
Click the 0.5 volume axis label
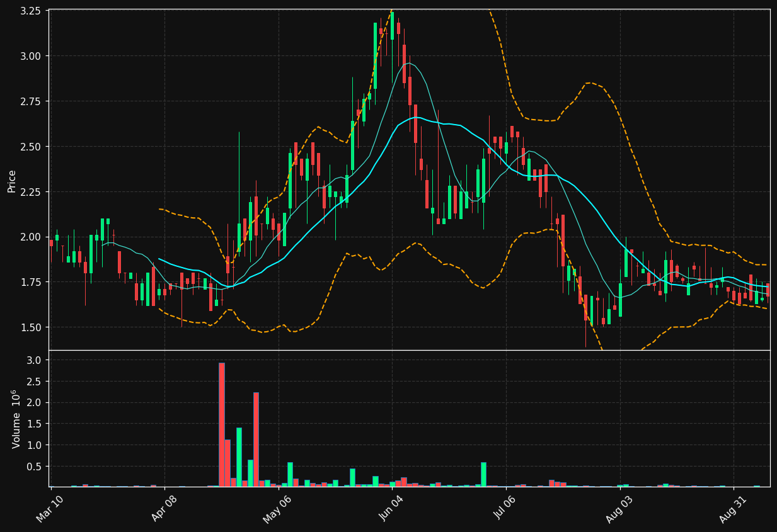tap(34, 467)
